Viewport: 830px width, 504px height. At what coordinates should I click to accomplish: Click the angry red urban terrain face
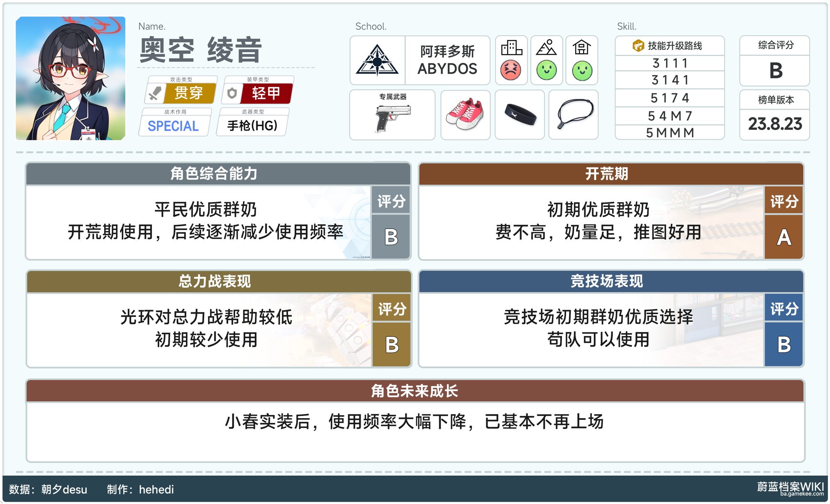click(511, 70)
